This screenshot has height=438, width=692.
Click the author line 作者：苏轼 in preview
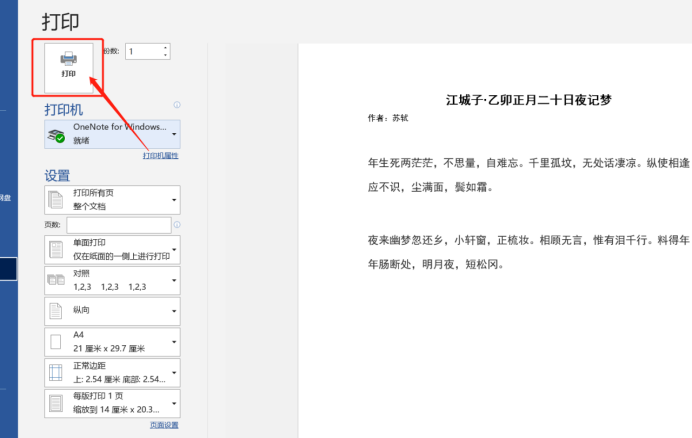click(x=388, y=118)
